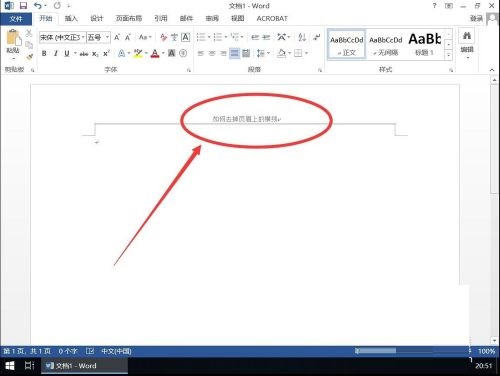Expand the styles gallery more button

[x=449, y=55]
